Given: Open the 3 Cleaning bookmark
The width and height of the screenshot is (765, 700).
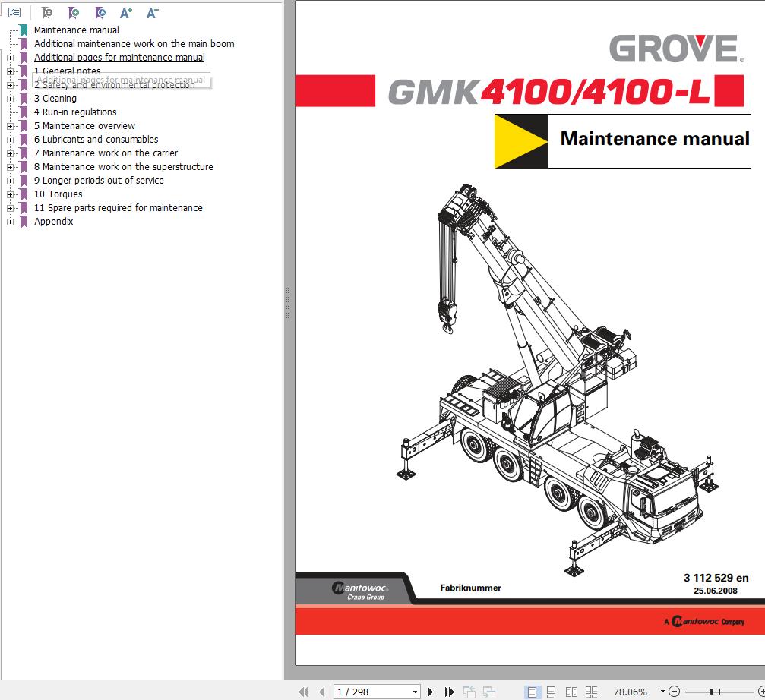Looking at the screenshot, I should pos(55,99).
